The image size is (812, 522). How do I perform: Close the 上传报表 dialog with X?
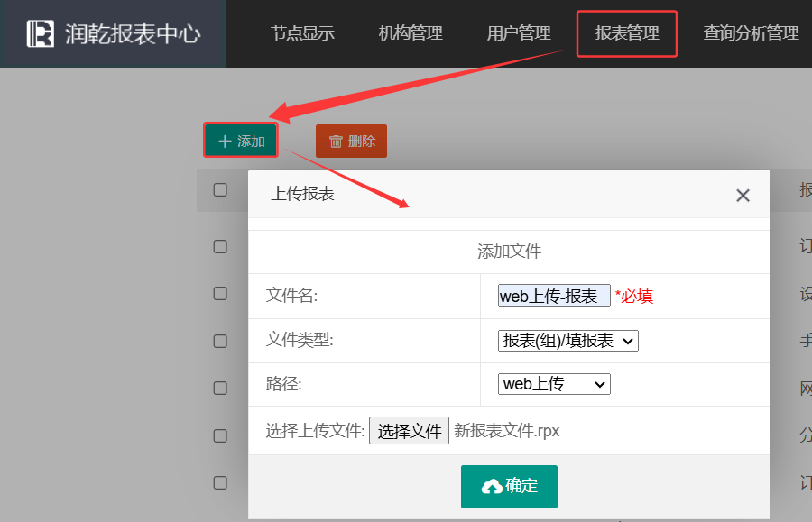(x=743, y=195)
